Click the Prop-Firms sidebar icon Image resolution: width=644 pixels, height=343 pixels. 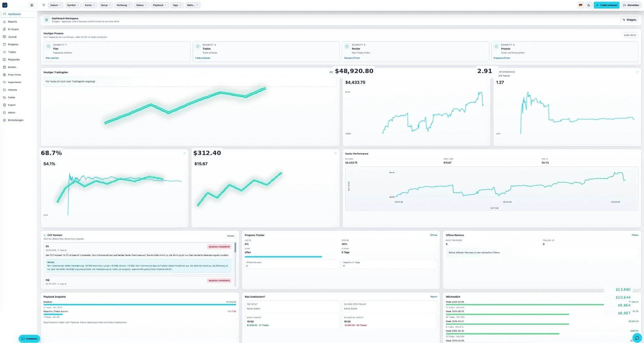click(x=4, y=74)
